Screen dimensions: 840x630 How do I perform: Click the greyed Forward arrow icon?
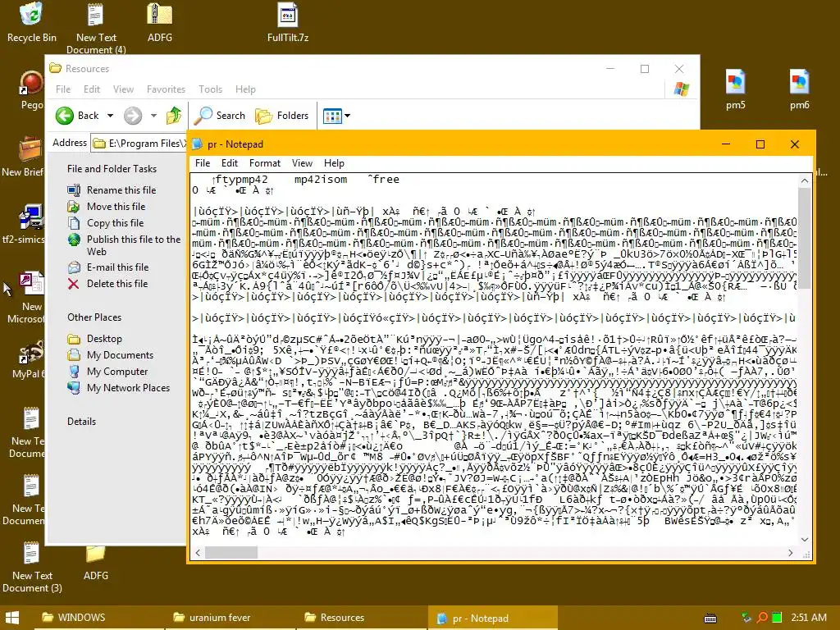click(x=133, y=116)
